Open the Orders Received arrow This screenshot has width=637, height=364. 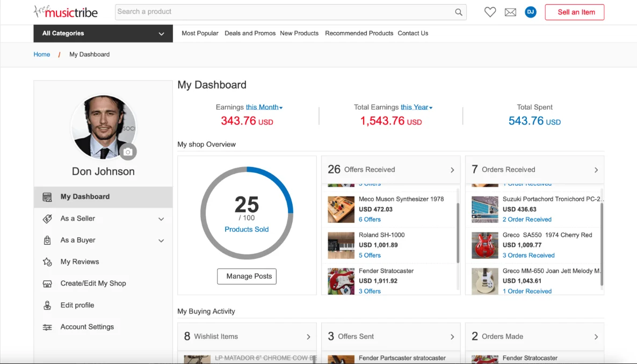[596, 170]
